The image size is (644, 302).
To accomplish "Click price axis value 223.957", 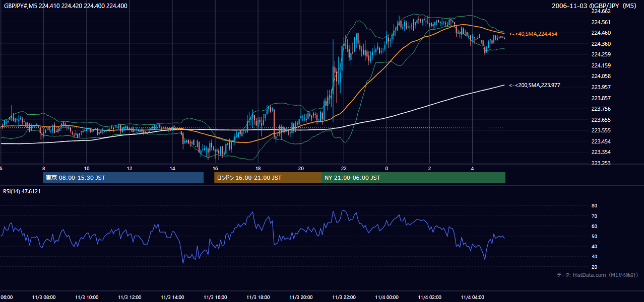I will 601,87.
